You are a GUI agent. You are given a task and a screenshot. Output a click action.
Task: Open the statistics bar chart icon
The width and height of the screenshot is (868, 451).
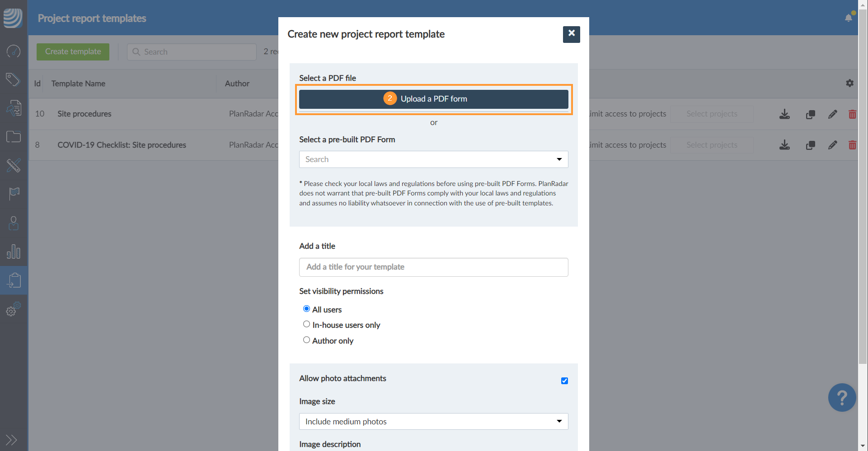pos(14,251)
